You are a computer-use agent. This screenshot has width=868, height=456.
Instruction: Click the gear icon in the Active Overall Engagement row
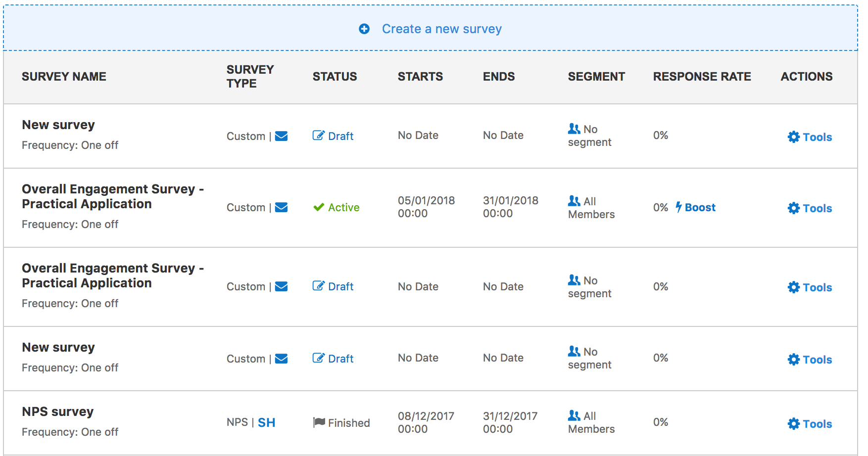point(794,208)
